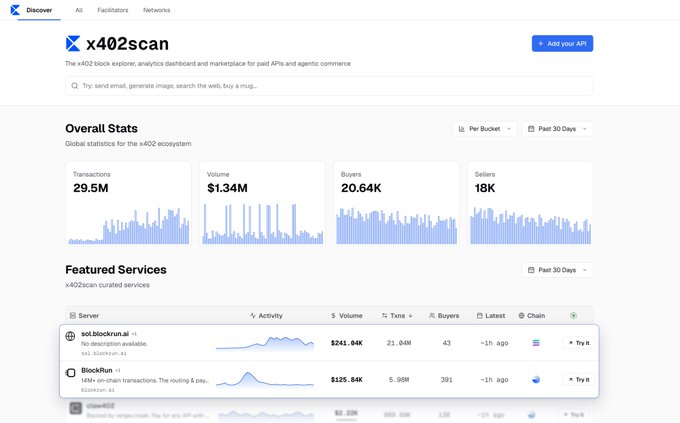Open the Per Bucket dropdown

(x=485, y=129)
